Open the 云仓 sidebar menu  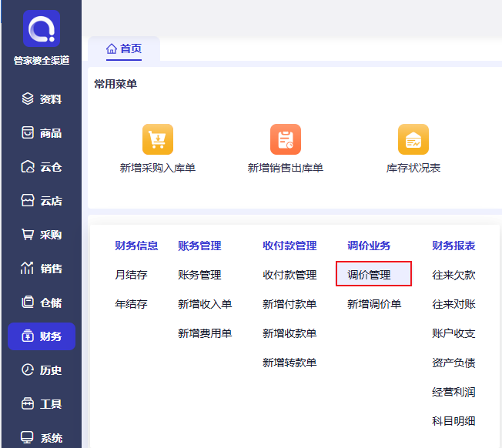(42, 167)
